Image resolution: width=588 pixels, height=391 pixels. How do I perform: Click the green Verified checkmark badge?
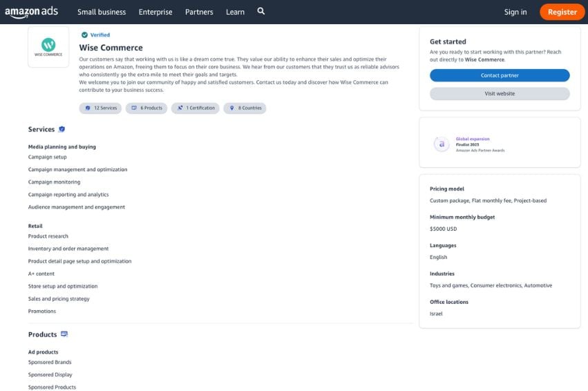(84, 35)
